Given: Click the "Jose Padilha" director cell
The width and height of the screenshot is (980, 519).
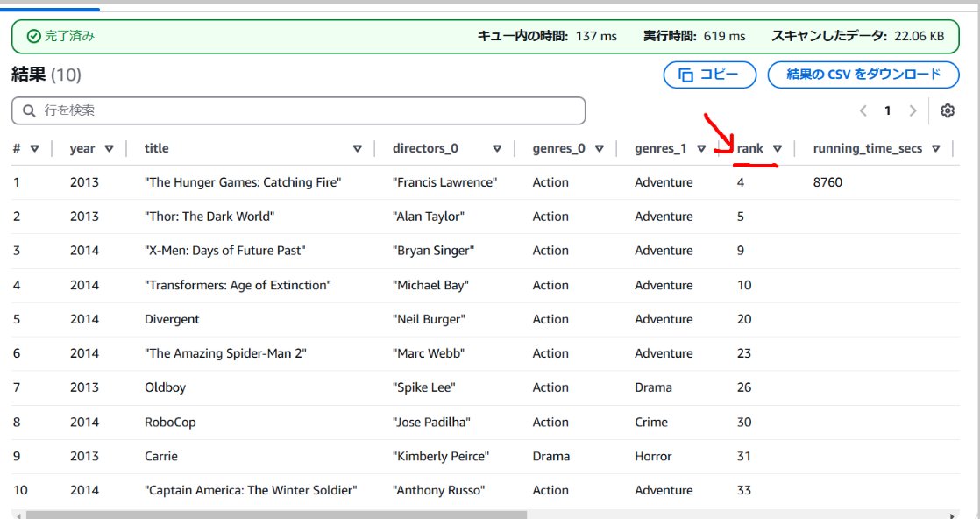Looking at the screenshot, I should [x=431, y=422].
